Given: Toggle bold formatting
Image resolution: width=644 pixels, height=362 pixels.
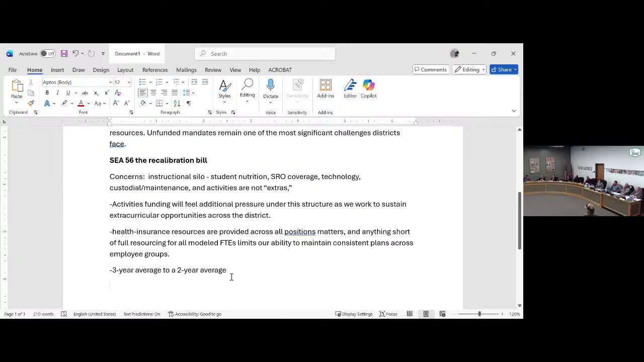Looking at the screenshot, I should click(47, 93).
